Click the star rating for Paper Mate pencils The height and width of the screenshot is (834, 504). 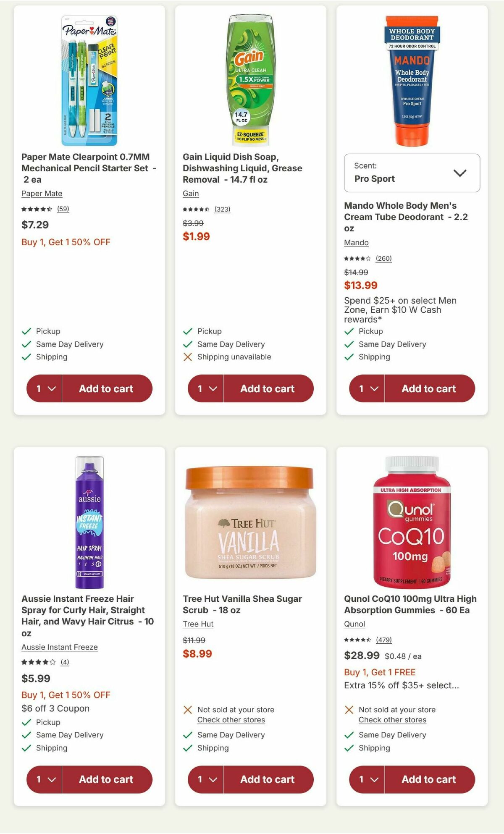[x=36, y=209]
